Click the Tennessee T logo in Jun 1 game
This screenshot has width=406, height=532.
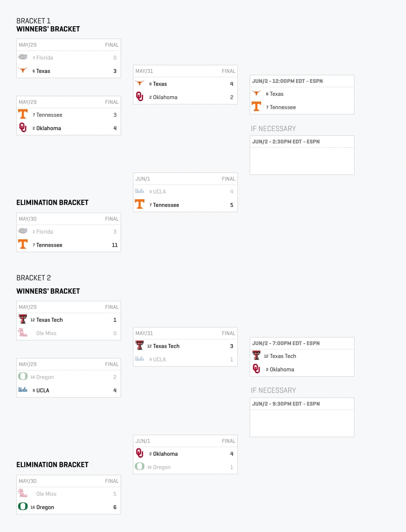tap(140, 204)
